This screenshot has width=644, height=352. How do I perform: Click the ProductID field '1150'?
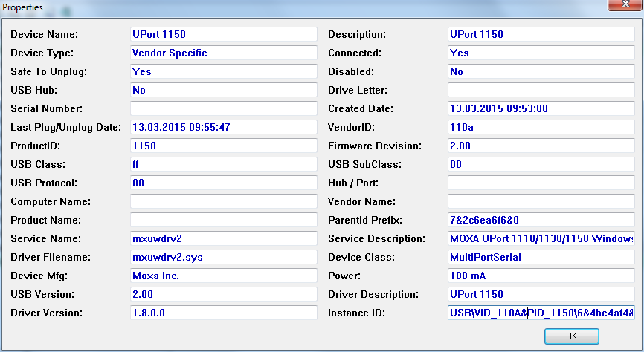223,146
